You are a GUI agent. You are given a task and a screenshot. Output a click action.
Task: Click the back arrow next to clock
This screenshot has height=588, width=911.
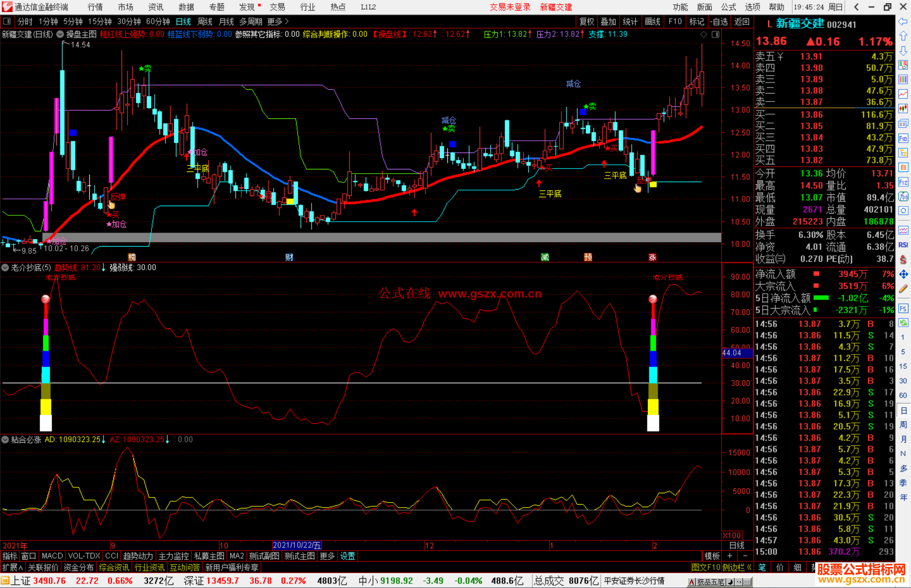tap(856, 7)
